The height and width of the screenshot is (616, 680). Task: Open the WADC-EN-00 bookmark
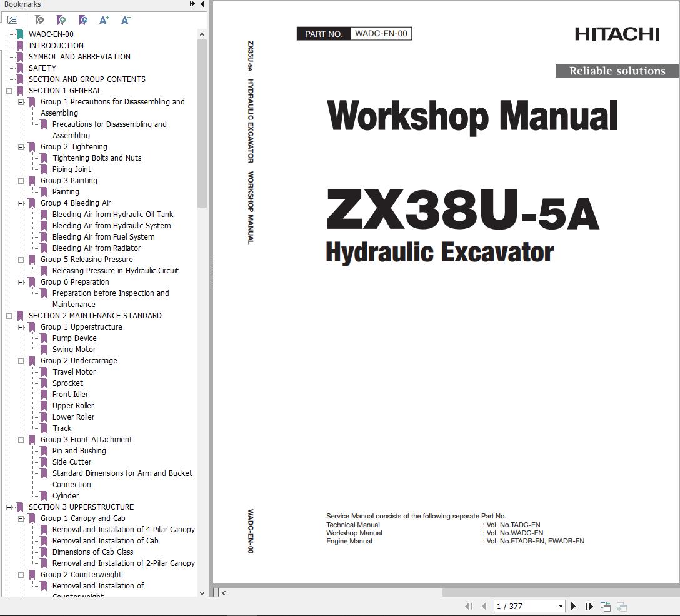[x=51, y=34]
